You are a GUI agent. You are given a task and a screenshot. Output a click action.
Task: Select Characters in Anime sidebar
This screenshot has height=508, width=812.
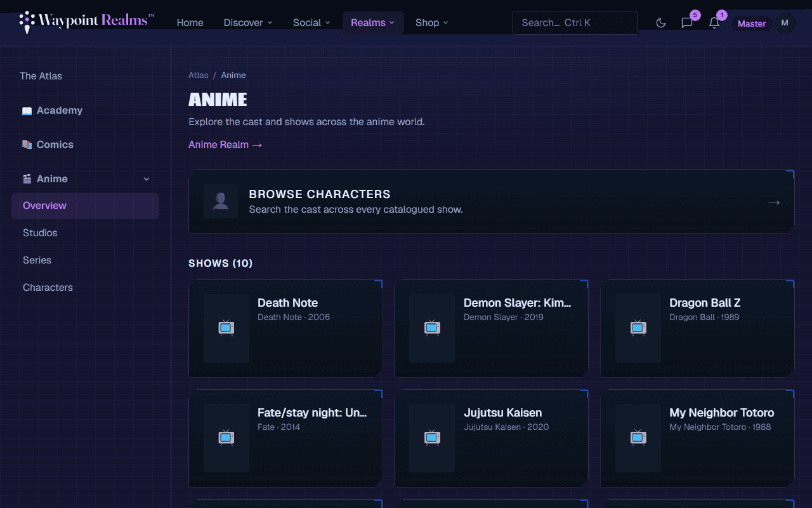(85, 288)
